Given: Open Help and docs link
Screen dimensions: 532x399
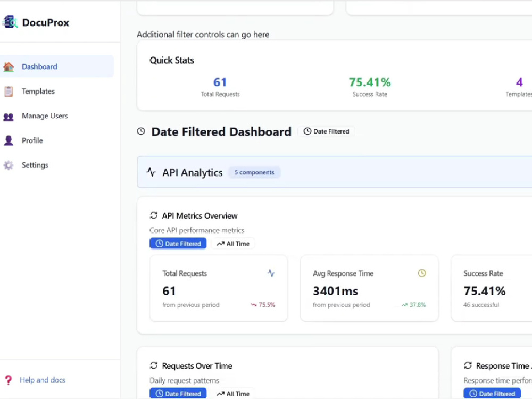Looking at the screenshot, I should pyautogui.click(x=43, y=380).
